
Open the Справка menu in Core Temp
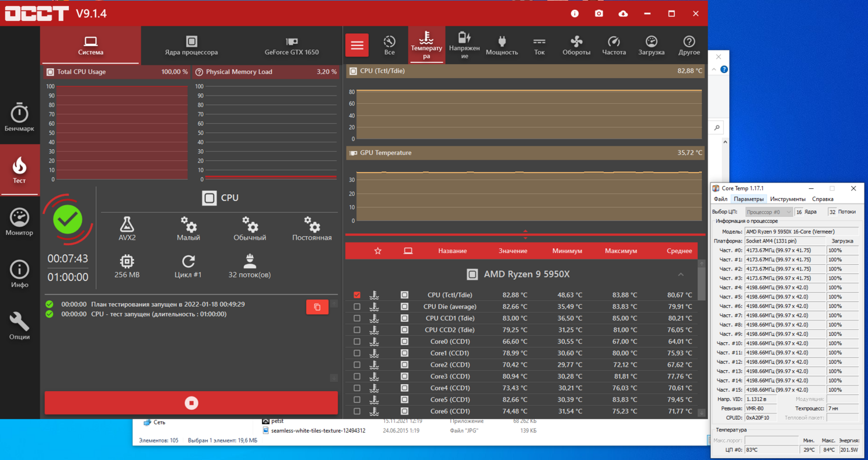(822, 199)
